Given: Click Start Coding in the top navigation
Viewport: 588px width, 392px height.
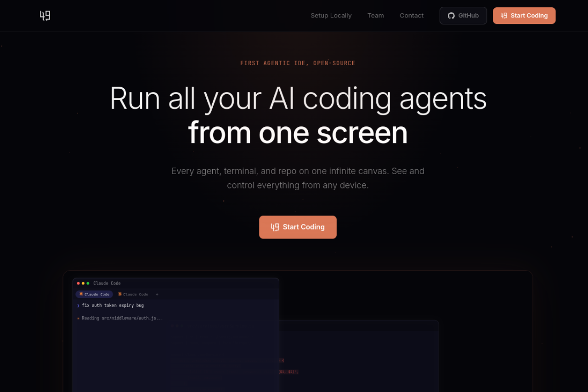Looking at the screenshot, I should tap(524, 16).
